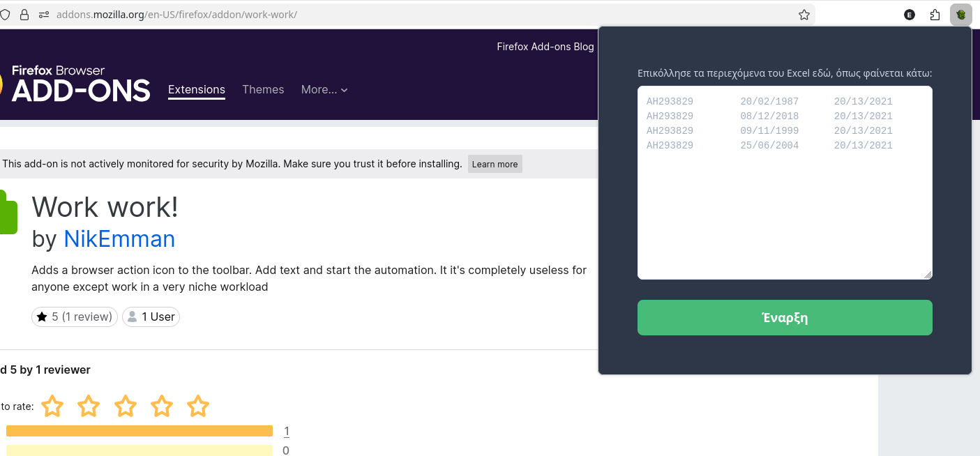Click the bookmark star in the address bar
This screenshot has height=456, width=980.
click(x=804, y=15)
